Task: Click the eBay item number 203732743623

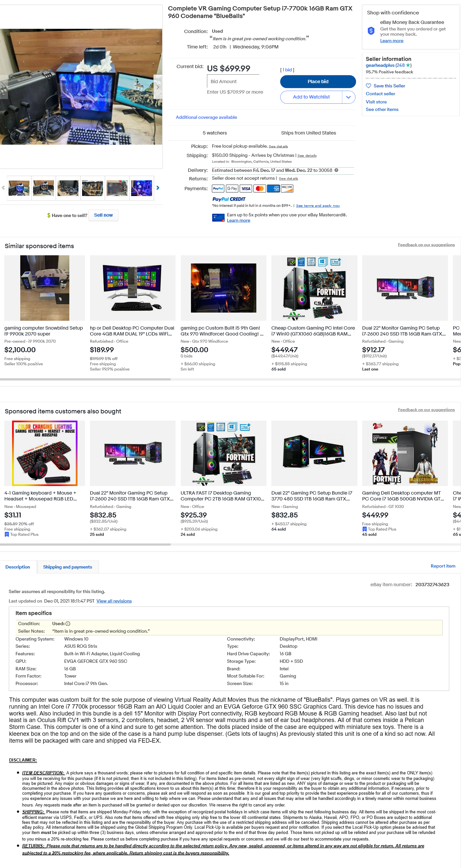Action: click(x=432, y=585)
